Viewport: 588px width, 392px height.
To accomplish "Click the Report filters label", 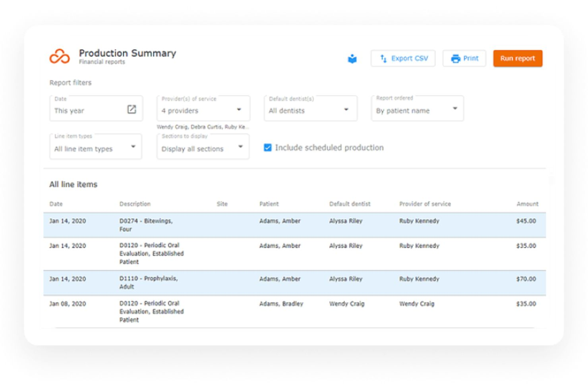I will pyautogui.click(x=70, y=83).
